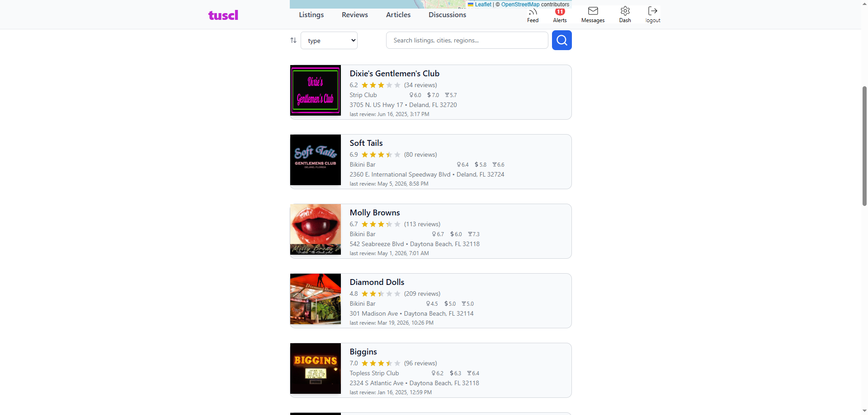Click the star rating of Soft Tails
The width and height of the screenshot is (868, 415).
coord(381,154)
